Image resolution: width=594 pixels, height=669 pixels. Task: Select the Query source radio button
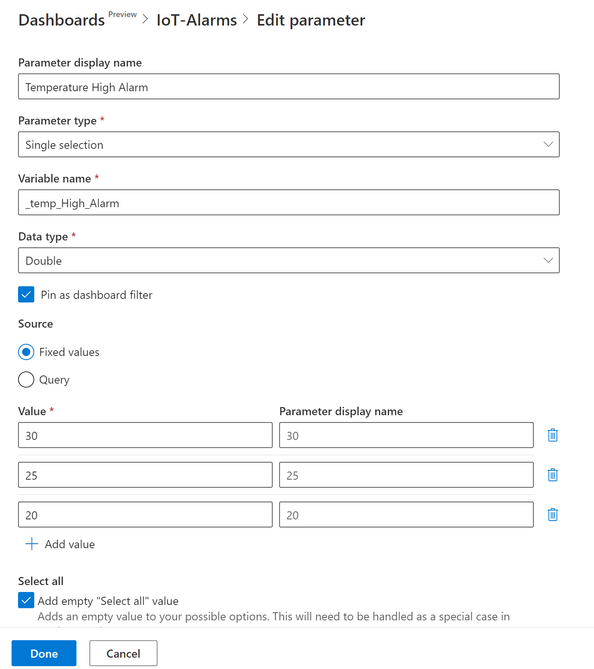coord(26,379)
